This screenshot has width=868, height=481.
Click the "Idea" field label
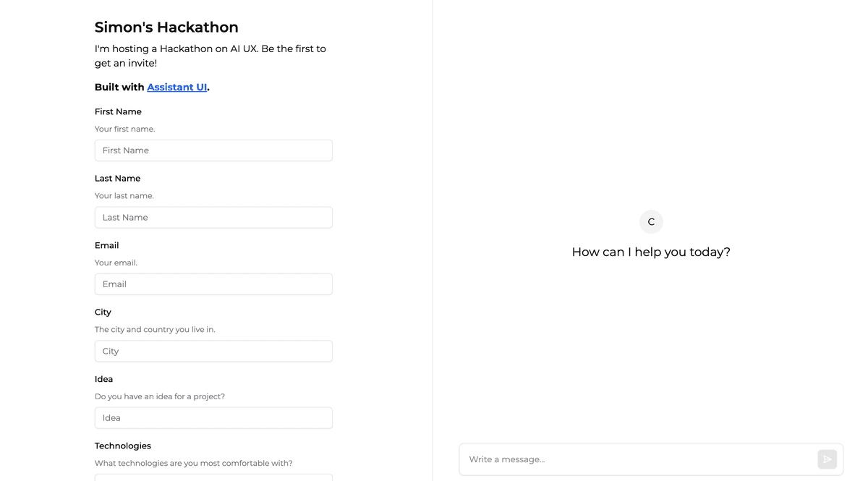(103, 379)
